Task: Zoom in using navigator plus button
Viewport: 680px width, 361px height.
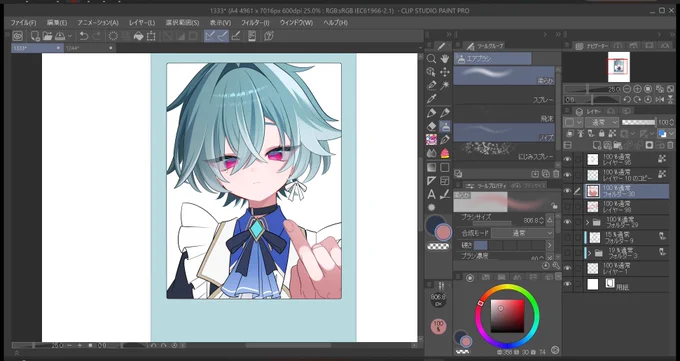Action: pyautogui.click(x=637, y=89)
